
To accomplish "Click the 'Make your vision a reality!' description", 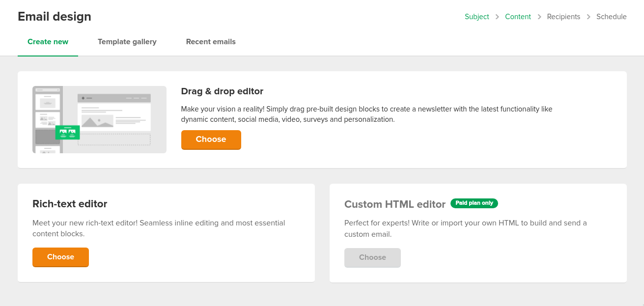I will tap(367, 114).
